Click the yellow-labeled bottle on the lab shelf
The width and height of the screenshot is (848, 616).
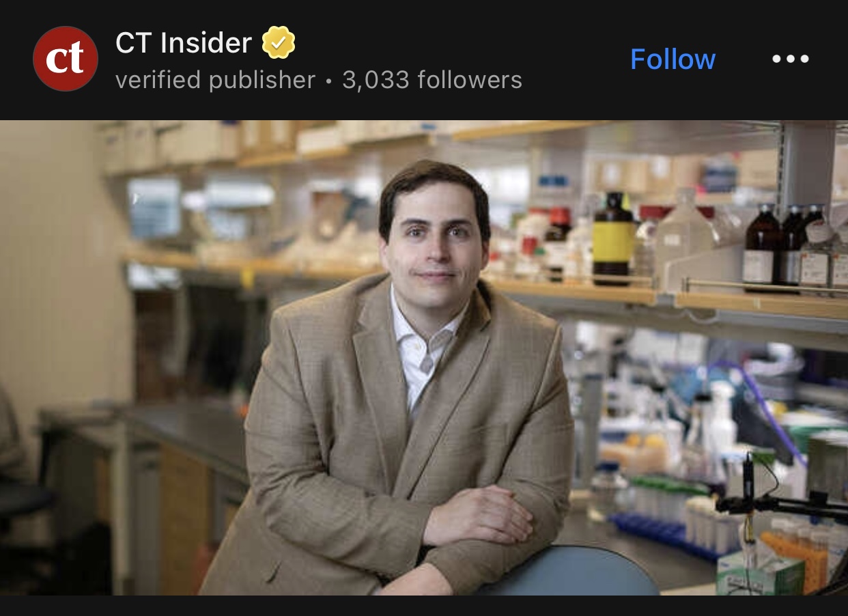tap(612, 239)
